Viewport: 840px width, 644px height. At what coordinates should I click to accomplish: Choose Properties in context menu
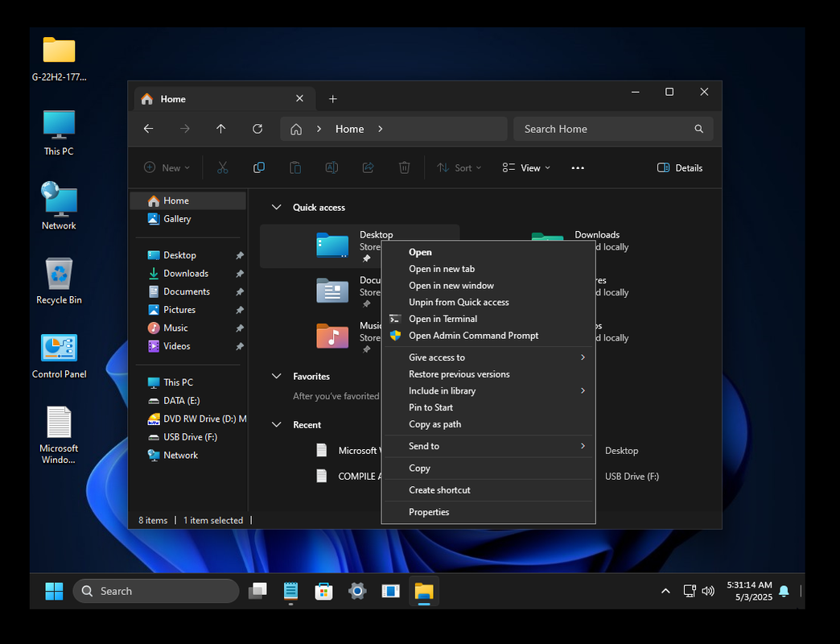(x=488, y=512)
